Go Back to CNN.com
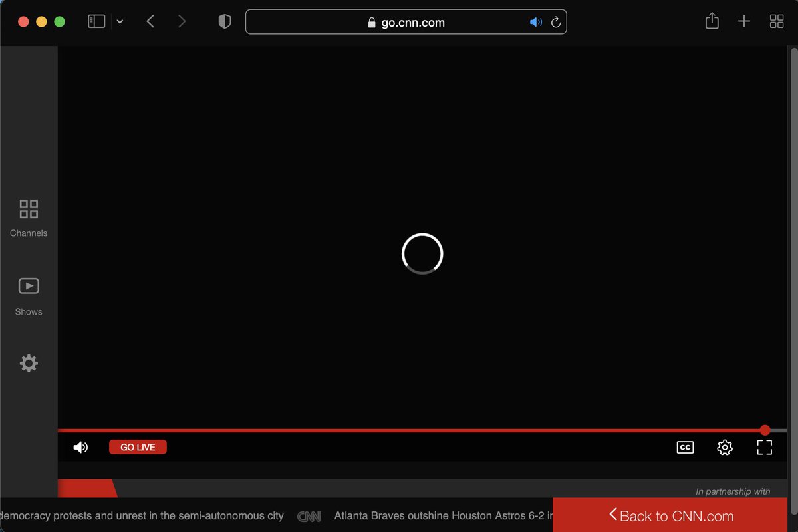This screenshot has width=798, height=532. point(670,515)
